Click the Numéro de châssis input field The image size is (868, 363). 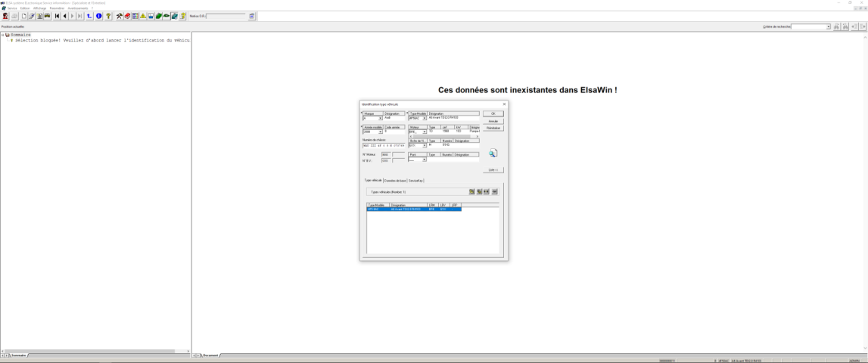384,145
